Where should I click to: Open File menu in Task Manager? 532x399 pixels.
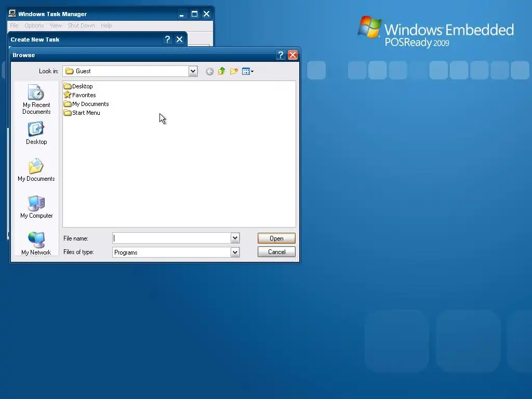14,25
